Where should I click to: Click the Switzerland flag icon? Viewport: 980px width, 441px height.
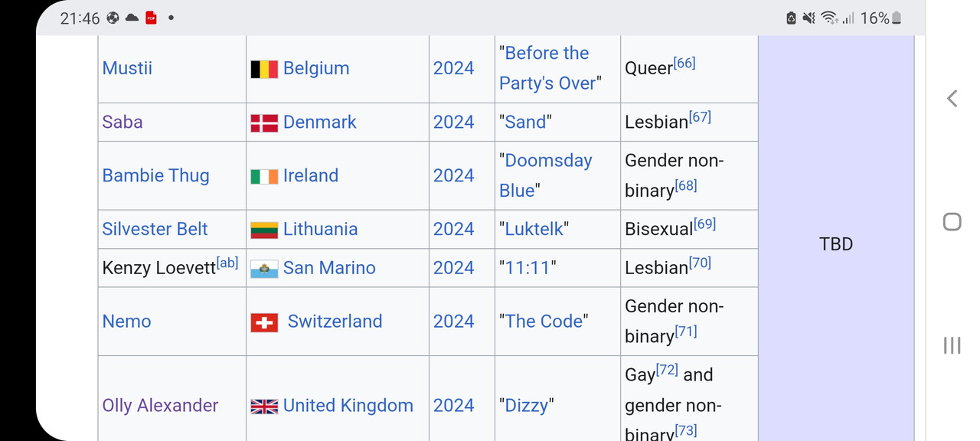[x=264, y=322]
